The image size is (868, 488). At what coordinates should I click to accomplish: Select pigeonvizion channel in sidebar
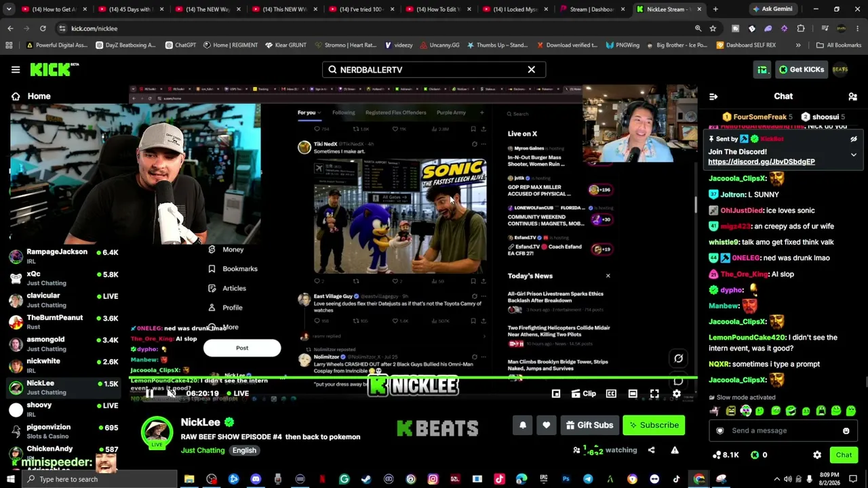[x=64, y=431]
